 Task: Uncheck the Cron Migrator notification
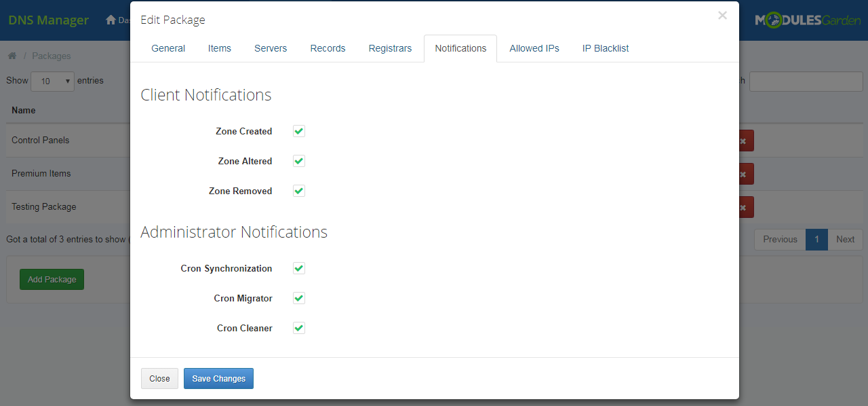[x=298, y=297]
